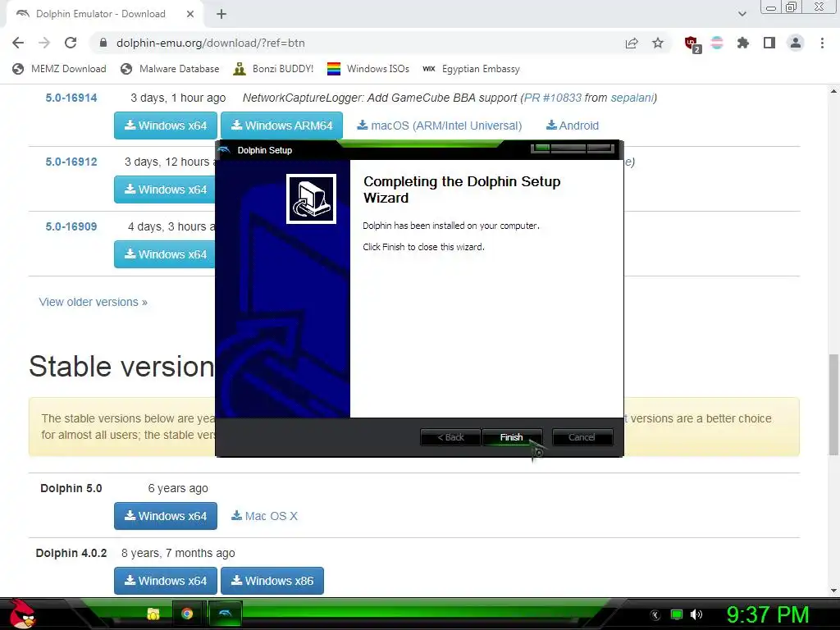Download the macOS (ARM/Intel Universal) build
Screen dimensions: 840x630
pyautogui.click(x=440, y=126)
